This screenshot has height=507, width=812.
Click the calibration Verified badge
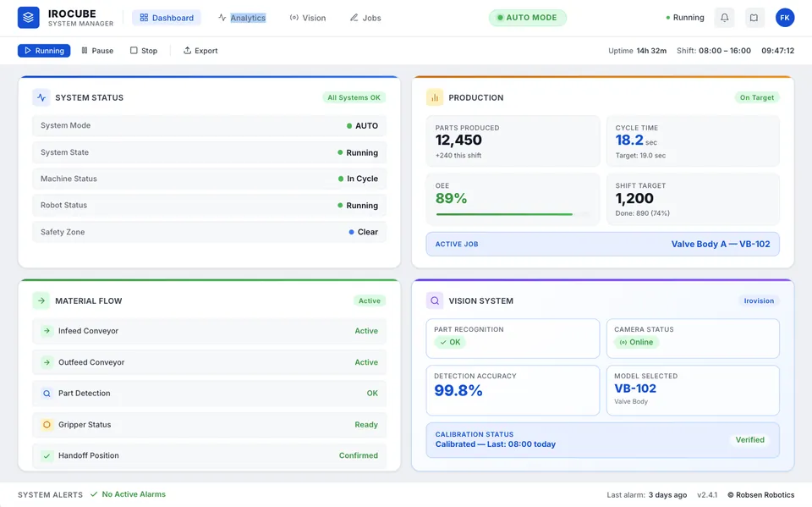(750, 439)
